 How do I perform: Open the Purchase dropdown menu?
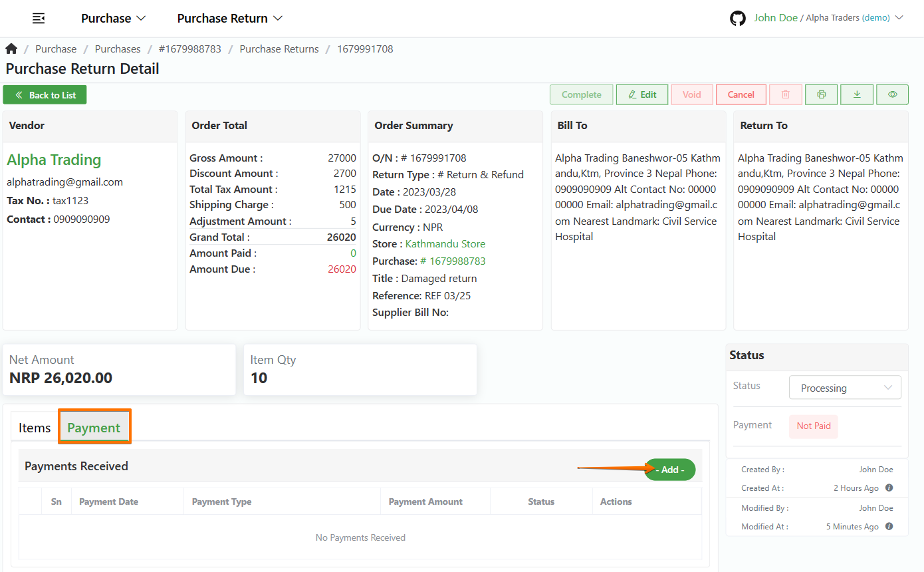(113, 19)
